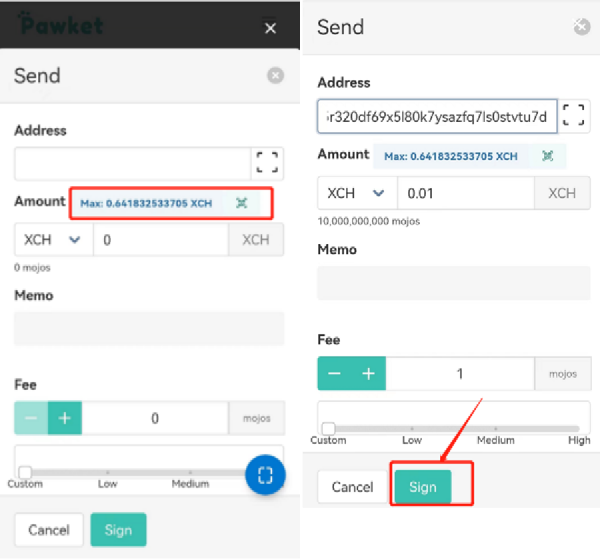Click Memo field in right panel

[454, 283]
